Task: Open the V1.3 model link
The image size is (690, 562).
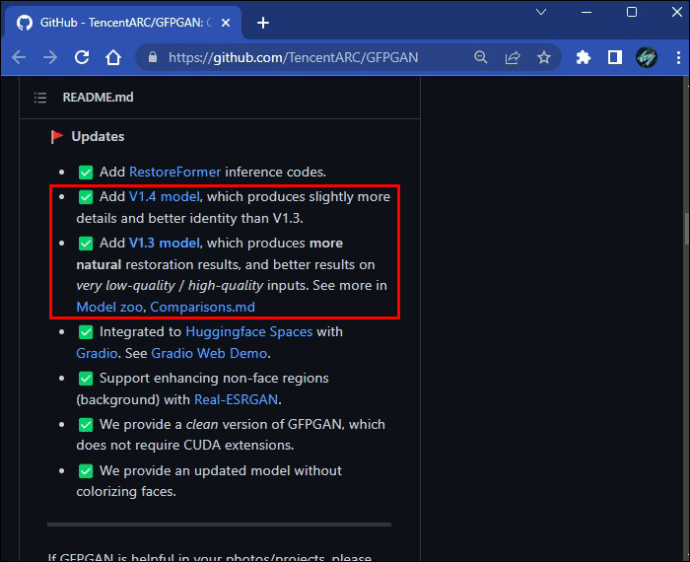Action: coord(164,243)
